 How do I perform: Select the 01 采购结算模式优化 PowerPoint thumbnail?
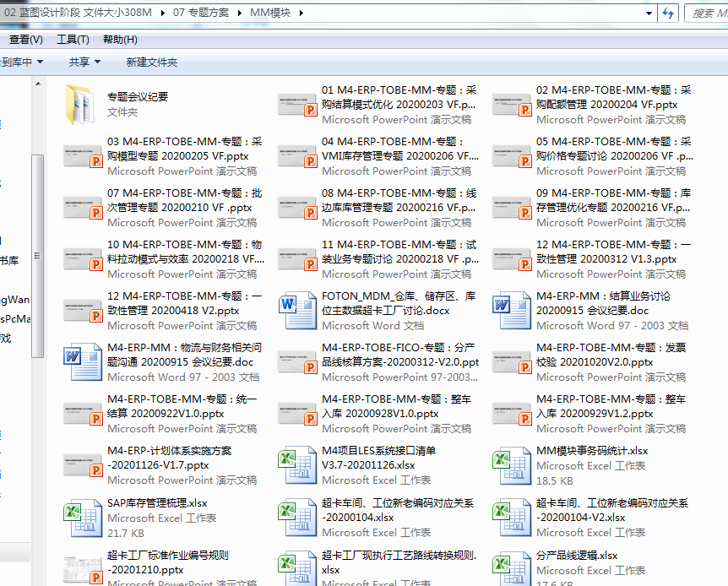[296, 105]
